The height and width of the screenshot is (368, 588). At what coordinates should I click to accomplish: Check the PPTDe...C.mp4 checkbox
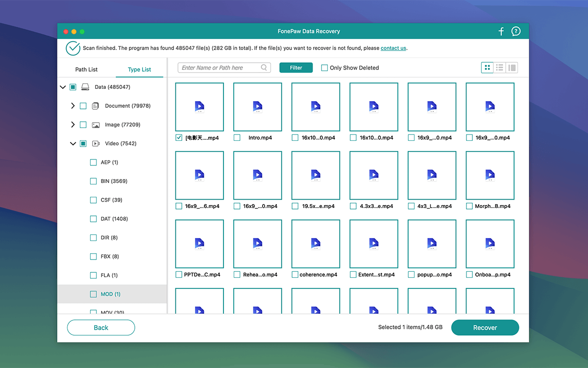pyautogui.click(x=179, y=275)
